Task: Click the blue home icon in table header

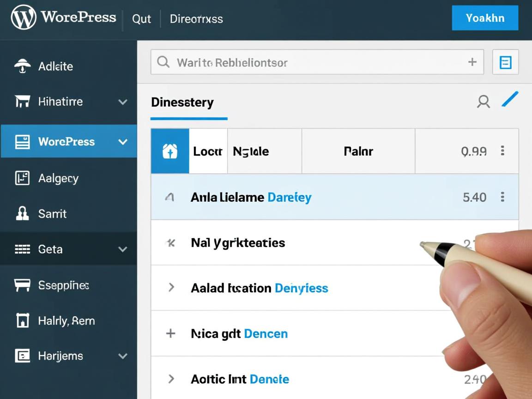Action: click(170, 151)
